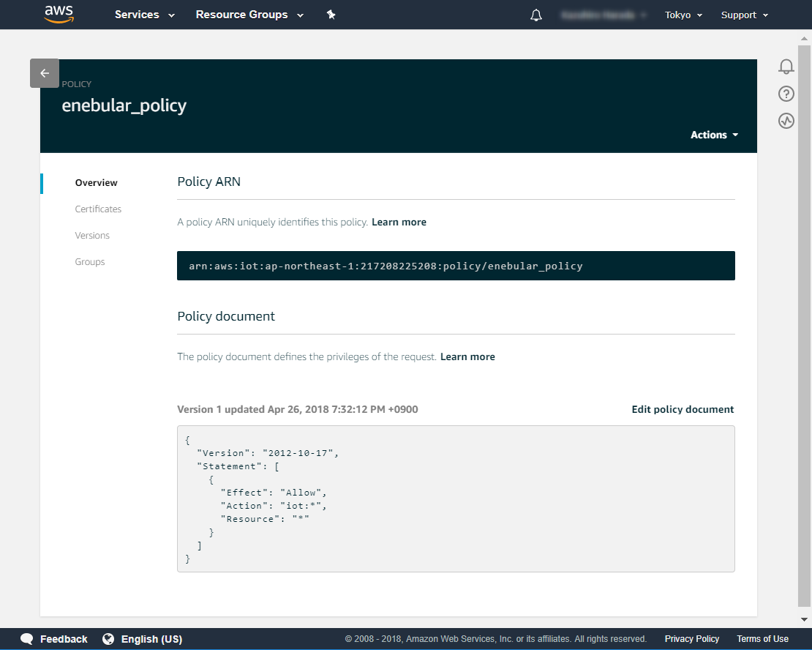Click the globe language icon
This screenshot has height=650, width=812.
tap(108, 639)
